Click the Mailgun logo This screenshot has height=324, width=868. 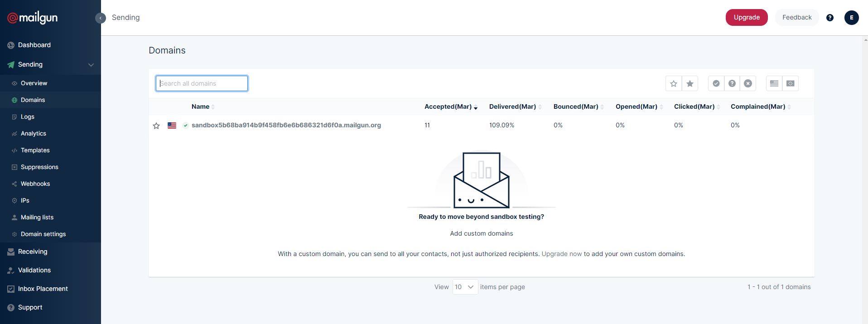coord(33,18)
